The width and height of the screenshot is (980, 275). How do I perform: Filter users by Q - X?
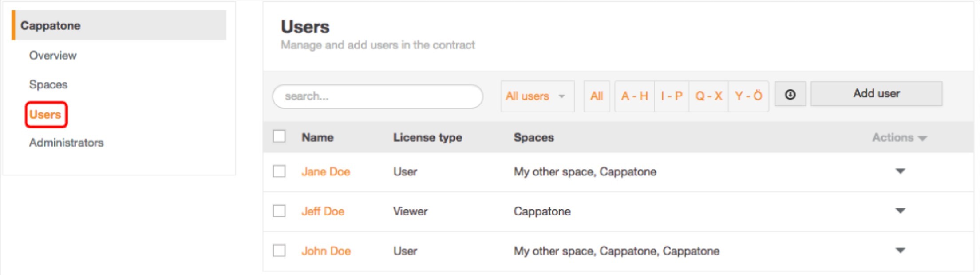(708, 96)
